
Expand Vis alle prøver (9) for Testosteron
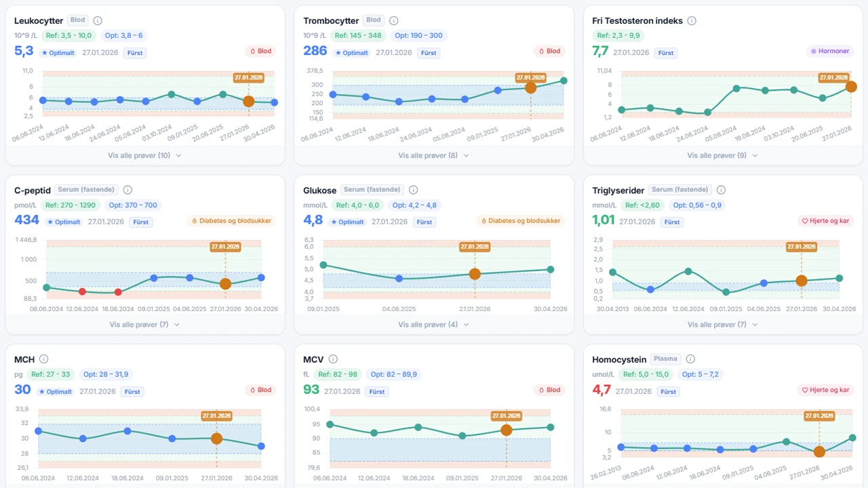coord(723,155)
